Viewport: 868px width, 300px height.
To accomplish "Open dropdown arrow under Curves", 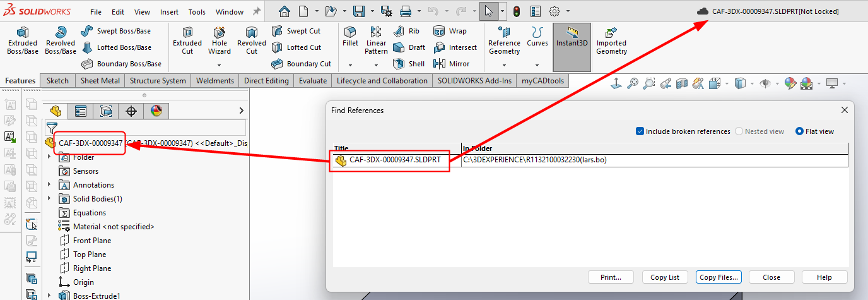I will (x=537, y=65).
